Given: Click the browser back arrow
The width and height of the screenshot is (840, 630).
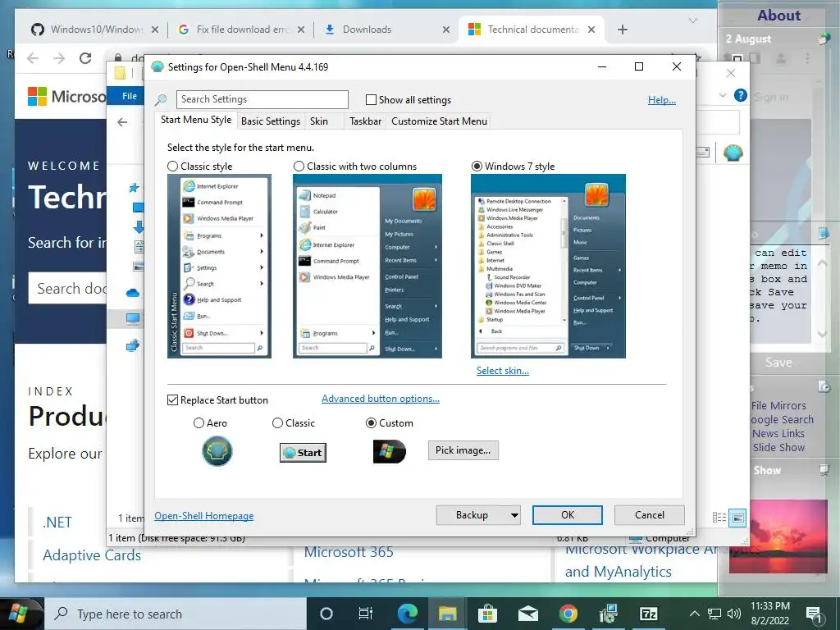Looking at the screenshot, I should (x=33, y=58).
